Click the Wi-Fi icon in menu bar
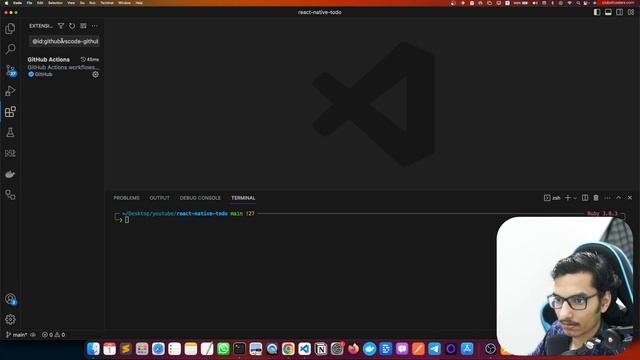Image resolution: width=640 pixels, height=360 pixels. coord(569,3)
